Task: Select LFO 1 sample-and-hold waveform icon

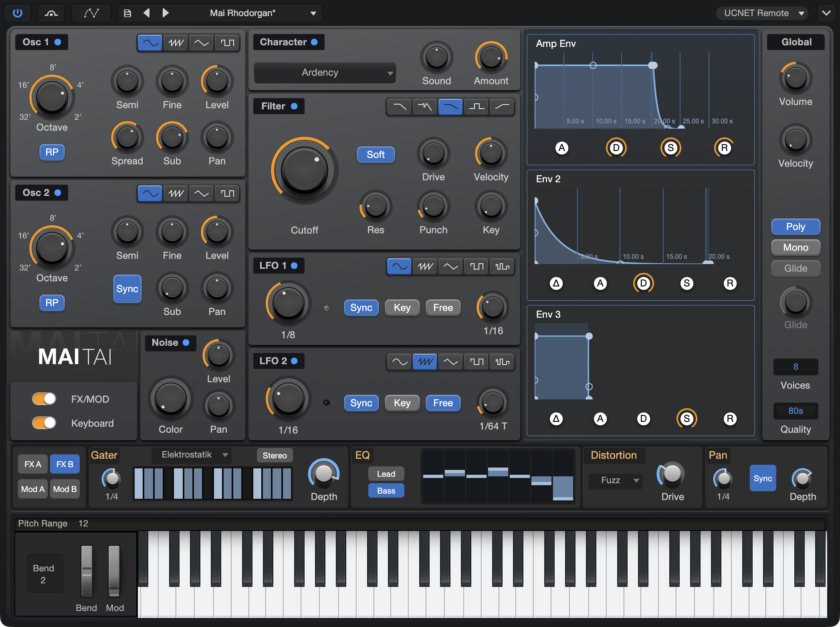Action: [502, 266]
